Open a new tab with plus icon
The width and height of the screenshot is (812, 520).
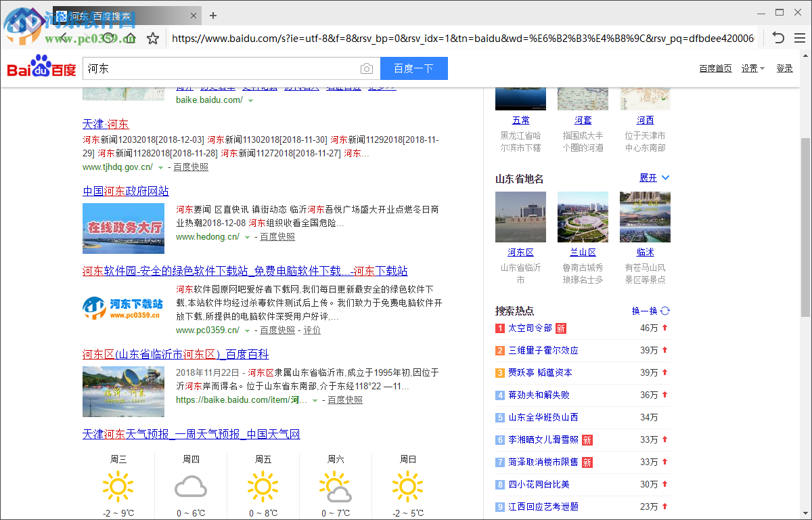click(x=213, y=15)
